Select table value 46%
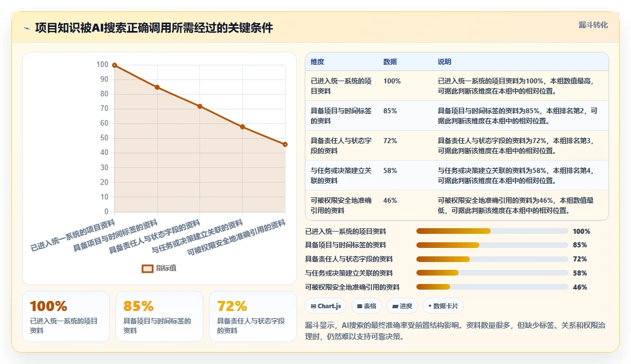This screenshot has height=364, width=631. 390,200
